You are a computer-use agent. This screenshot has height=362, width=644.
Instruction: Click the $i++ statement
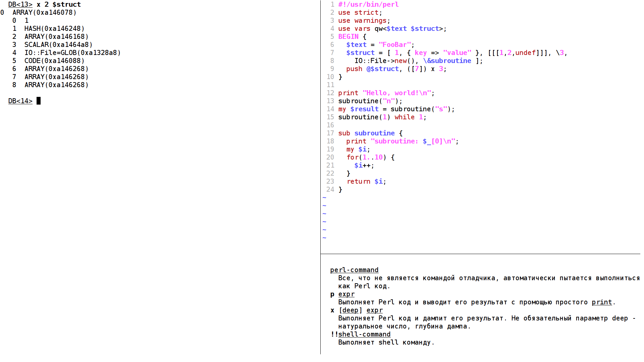pyautogui.click(x=364, y=165)
